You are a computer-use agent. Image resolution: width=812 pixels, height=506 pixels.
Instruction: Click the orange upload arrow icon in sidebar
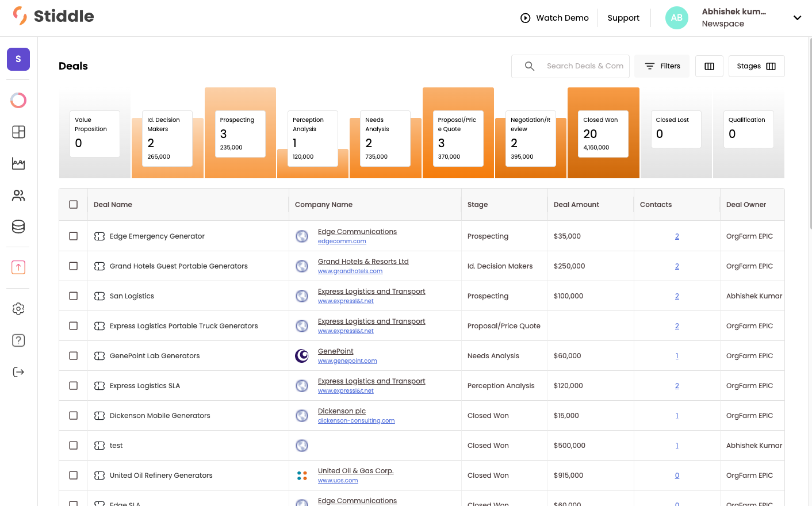[18, 267]
